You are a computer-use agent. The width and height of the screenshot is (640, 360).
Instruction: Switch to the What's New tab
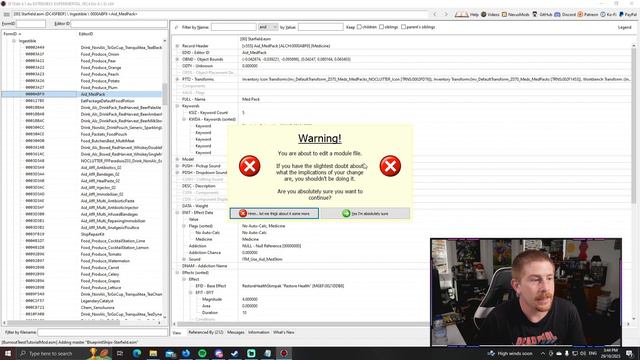pyautogui.click(x=284, y=333)
